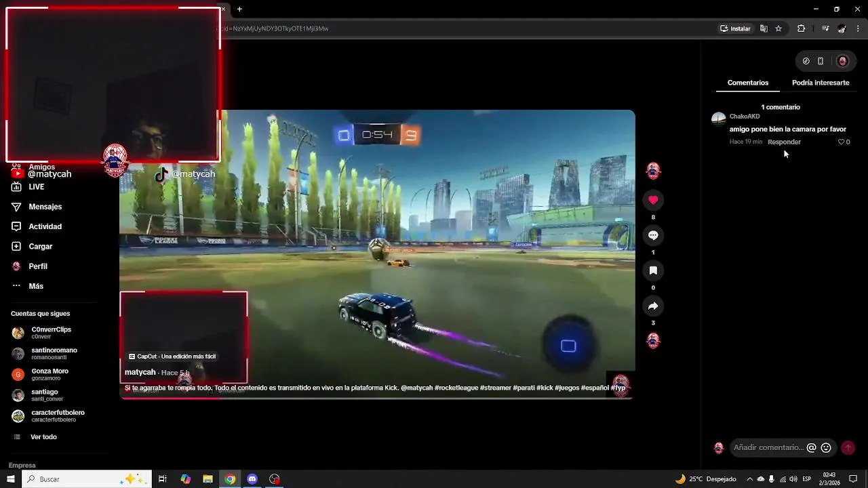Click the phone app icon in top-right pill
The width and height of the screenshot is (868, 488).
point(821,61)
